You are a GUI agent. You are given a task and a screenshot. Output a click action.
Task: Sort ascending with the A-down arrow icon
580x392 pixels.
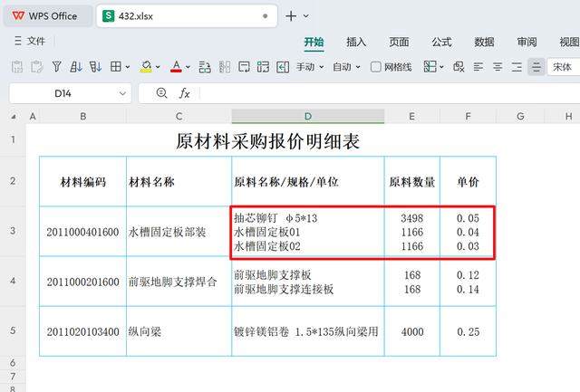(76, 67)
